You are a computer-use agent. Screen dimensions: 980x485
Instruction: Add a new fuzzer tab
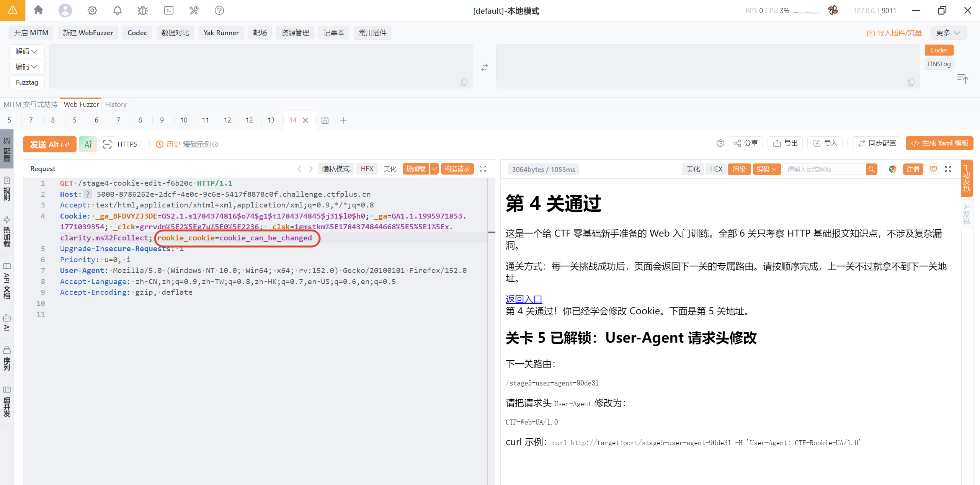(343, 120)
